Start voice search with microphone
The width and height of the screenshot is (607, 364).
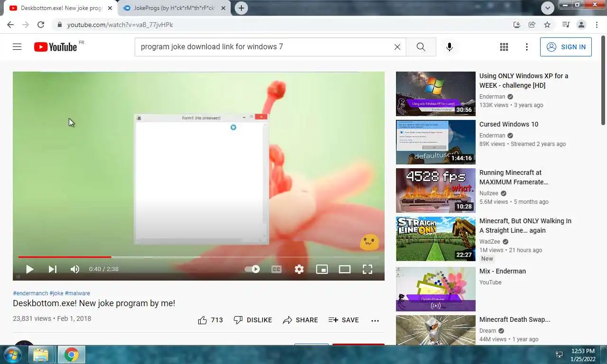(x=450, y=47)
